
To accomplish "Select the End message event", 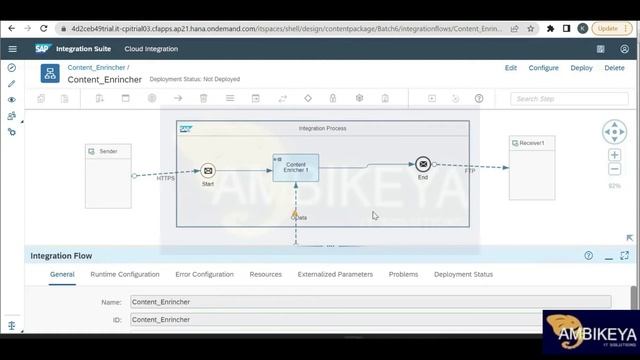I will click(423, 164).
